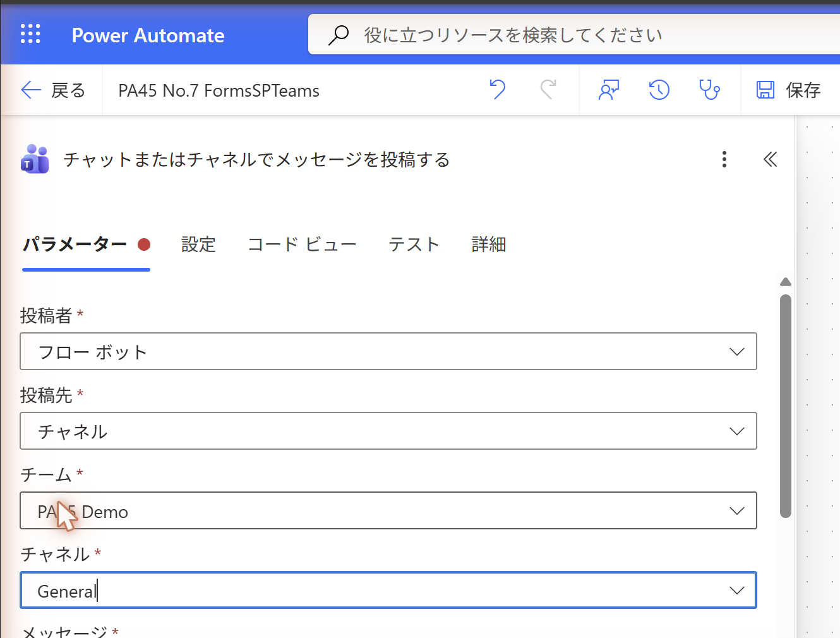This screenshot has height=638, width=840.
Task: Open the feedback comments icon
Action: (x=609, y=90)
